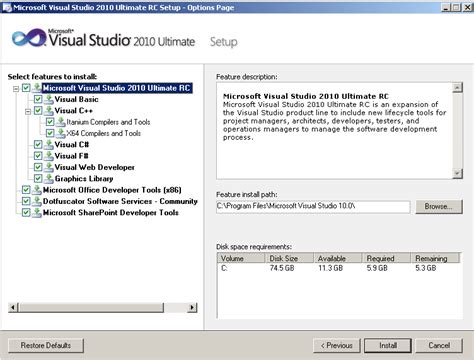Cancel the setup
The height and width of the screenshot is (360, 474).
439,345
